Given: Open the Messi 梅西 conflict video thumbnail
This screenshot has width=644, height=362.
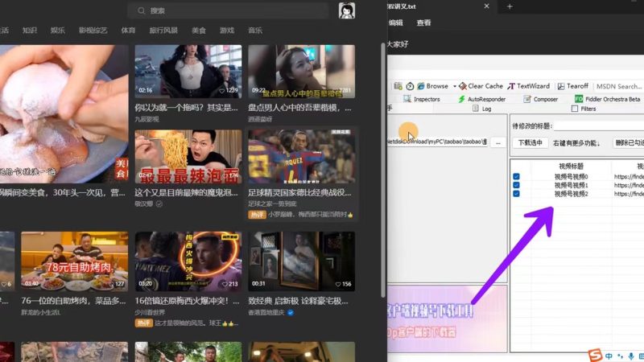Looking at the screenshot, I should point(188,261).
